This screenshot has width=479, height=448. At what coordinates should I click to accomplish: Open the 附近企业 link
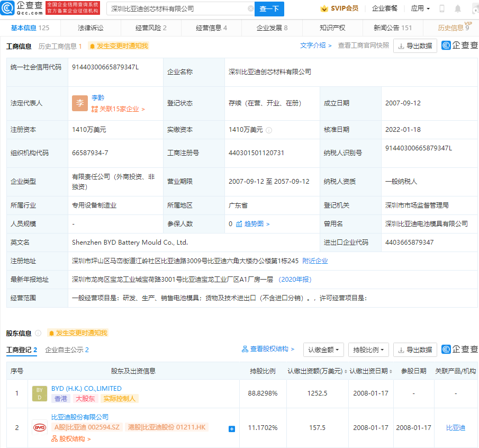315,261
